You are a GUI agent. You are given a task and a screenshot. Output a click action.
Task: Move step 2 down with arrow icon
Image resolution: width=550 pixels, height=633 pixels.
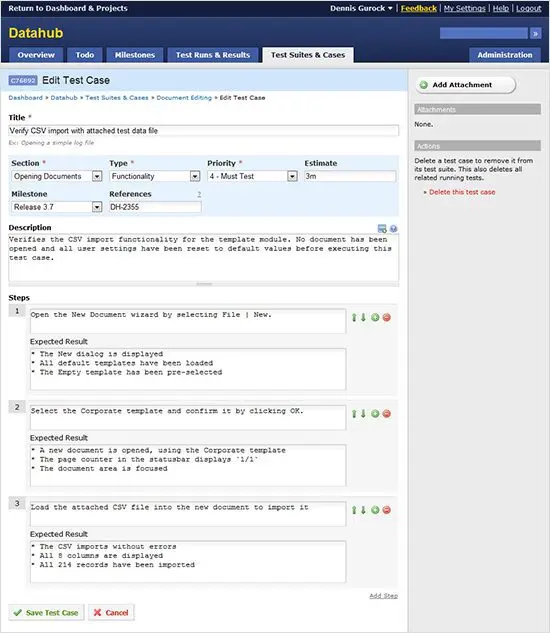363,413
